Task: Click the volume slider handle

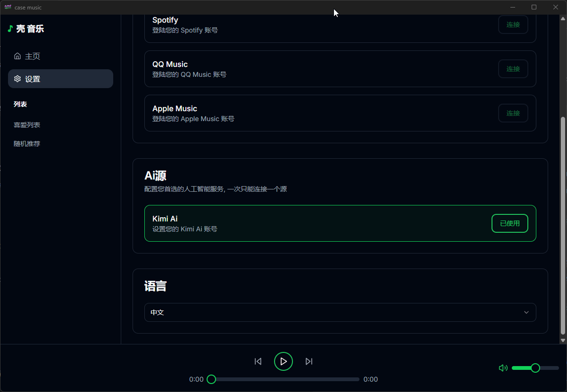Action: (x=535, y=368)
